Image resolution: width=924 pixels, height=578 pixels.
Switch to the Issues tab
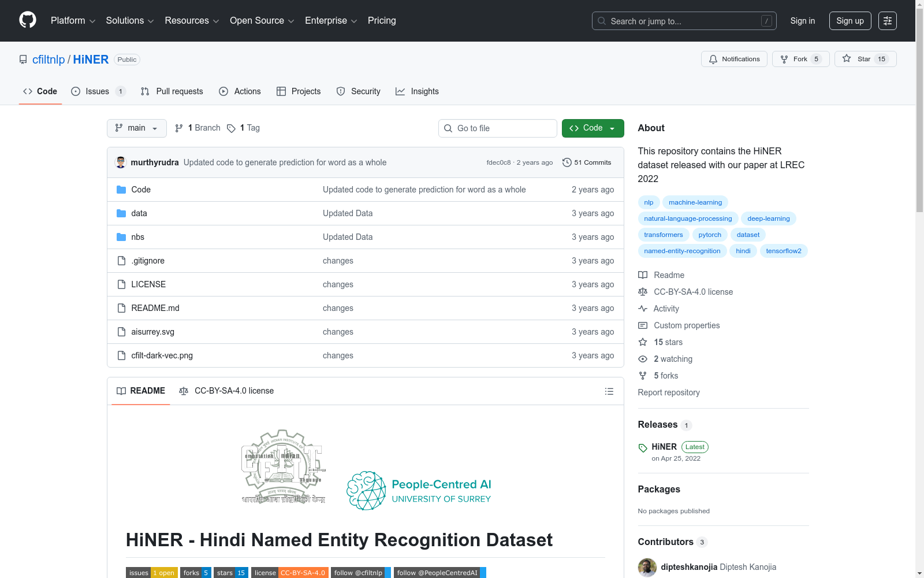point(98,91)
